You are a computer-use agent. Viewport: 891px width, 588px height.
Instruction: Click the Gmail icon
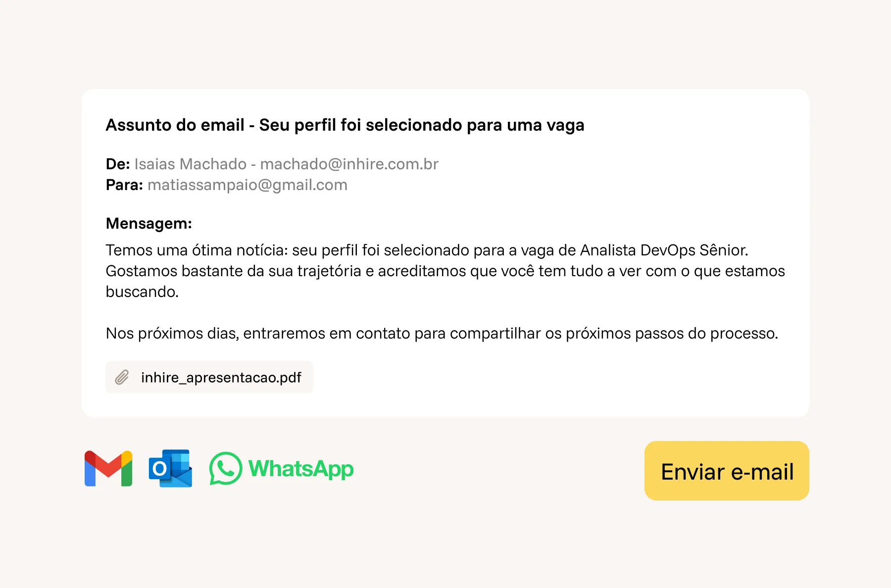pos(108,468)
